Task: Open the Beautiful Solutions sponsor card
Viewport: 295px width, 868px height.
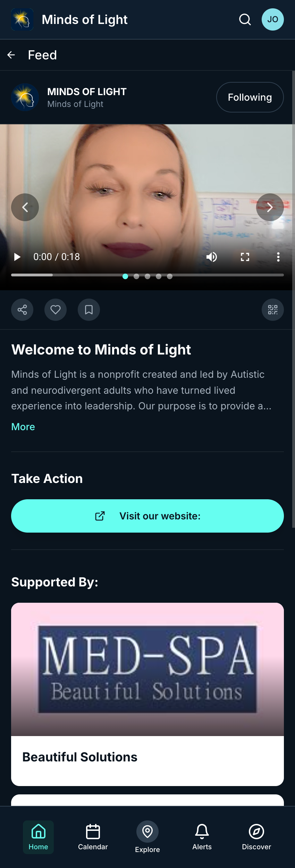Action: 147,694
